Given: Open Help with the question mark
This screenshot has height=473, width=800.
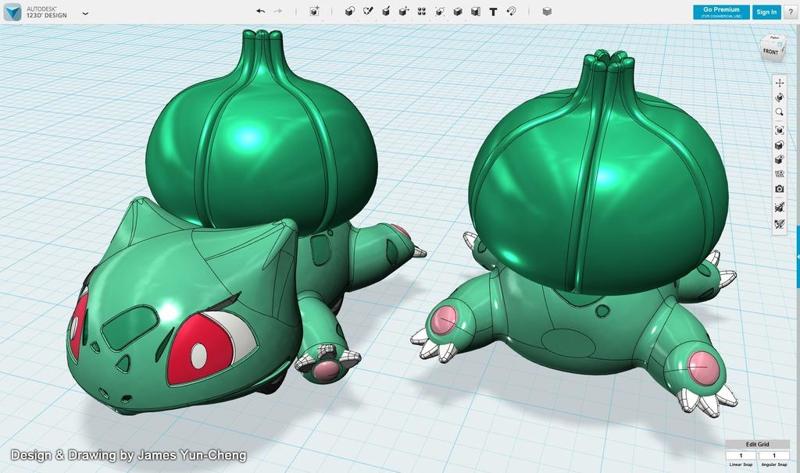Looking at the screenshot, I should (x=790, y=12).
